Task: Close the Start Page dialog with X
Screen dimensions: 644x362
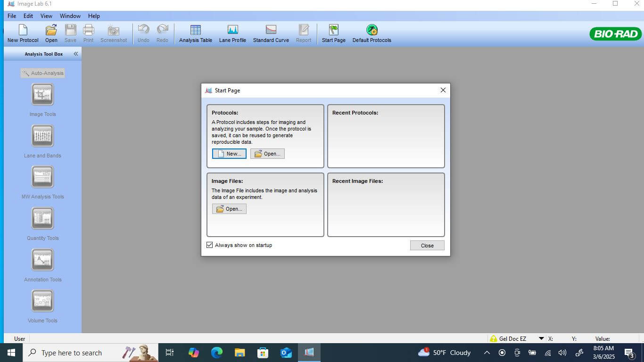Action: click(443, 90)
